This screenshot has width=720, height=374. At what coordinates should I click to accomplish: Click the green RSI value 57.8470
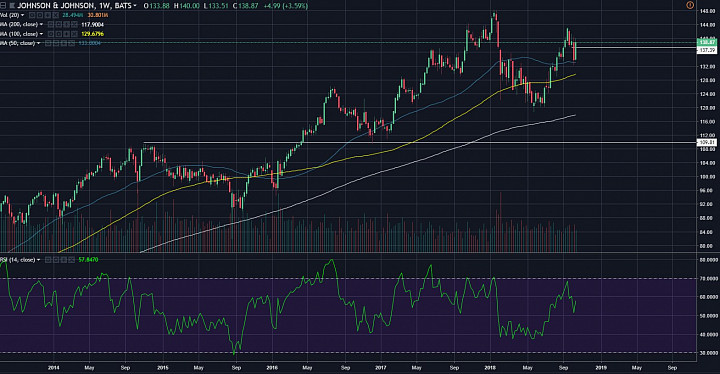[88, 260]
